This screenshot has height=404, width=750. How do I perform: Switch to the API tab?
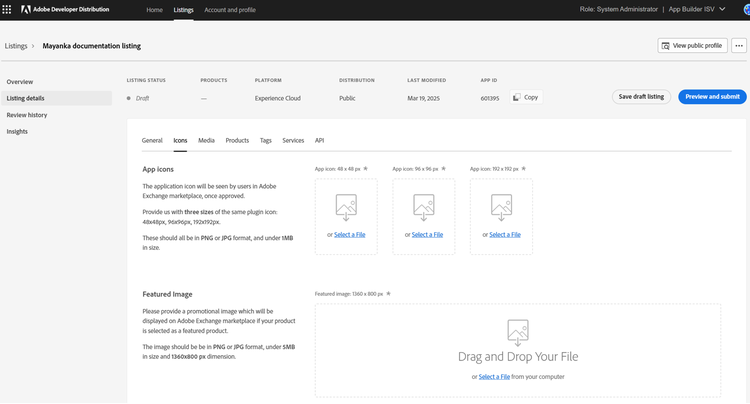pyautogui.click(x=320, y=140)
